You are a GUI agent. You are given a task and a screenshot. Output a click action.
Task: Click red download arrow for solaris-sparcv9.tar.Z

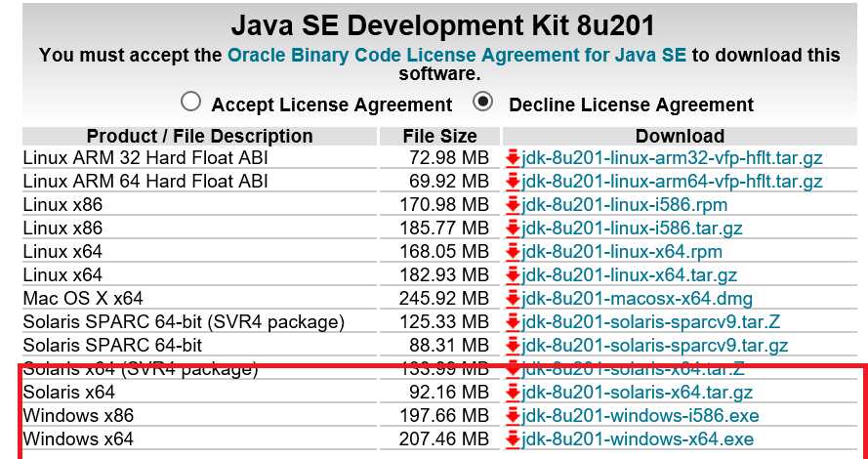513,322
